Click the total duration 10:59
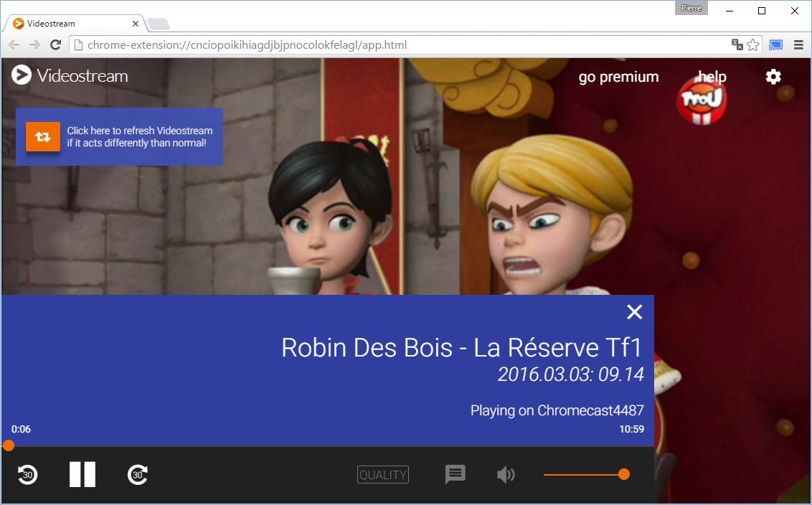 click(x=632, y=429)
